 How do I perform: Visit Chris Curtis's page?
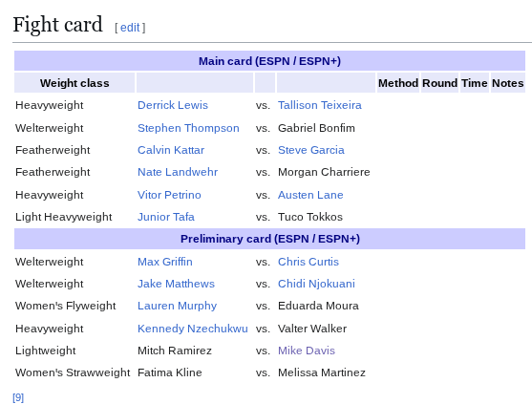pyautogui.click(x=309, y=262)
